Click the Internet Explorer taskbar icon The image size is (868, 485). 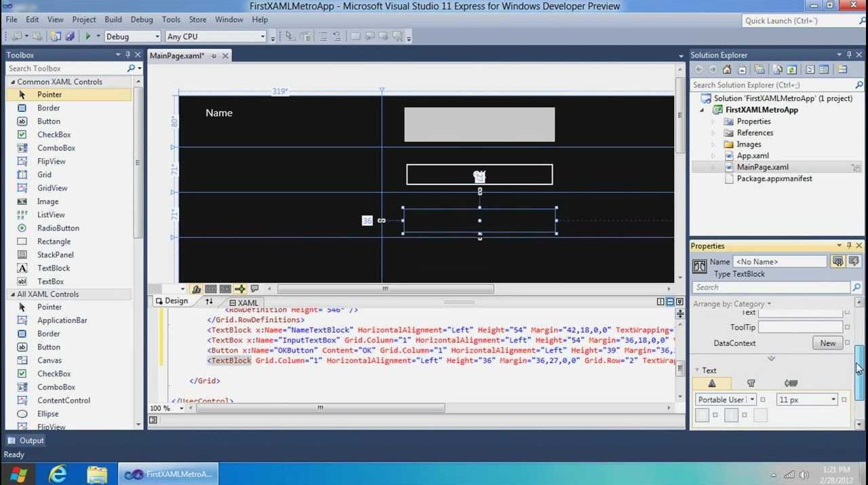point(58,473)
